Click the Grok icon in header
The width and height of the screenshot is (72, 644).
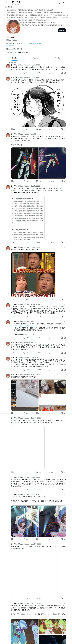60,3
